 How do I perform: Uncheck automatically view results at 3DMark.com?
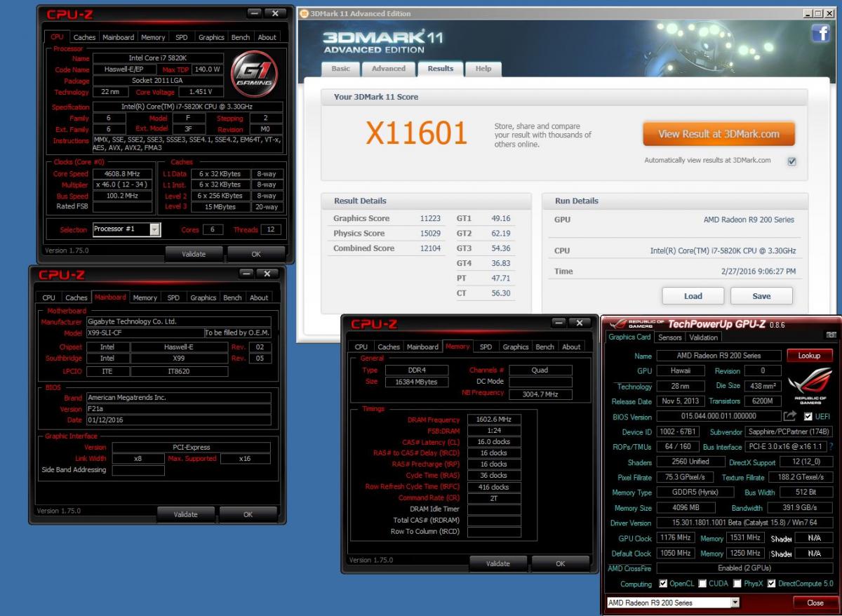tap(792, 161)
